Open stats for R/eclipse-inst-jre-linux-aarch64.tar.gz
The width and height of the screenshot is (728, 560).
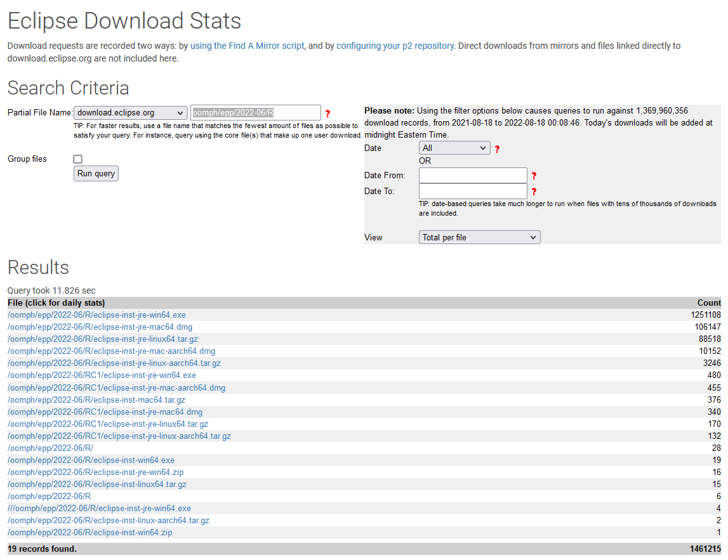tap(114, 363)
